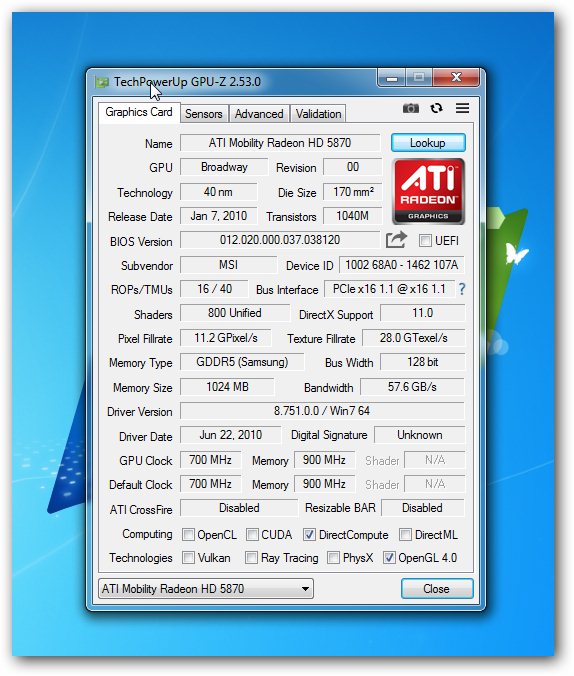Click the Transistors value 1040M
Viewport: 574px width, 676px height.
[x=353, y=216]
